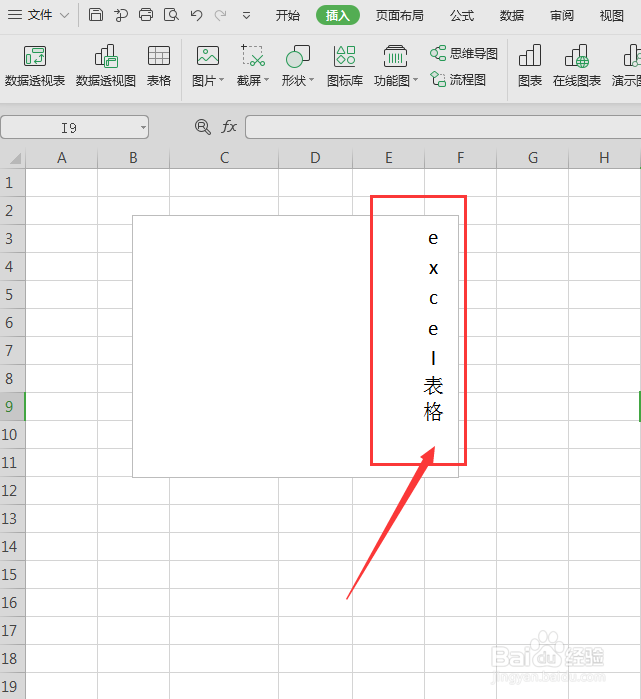Expand the 功能图 dropdown arrow
Image resolution: width=641 pixels, height=699 pixels.
(x=415, y=80)
